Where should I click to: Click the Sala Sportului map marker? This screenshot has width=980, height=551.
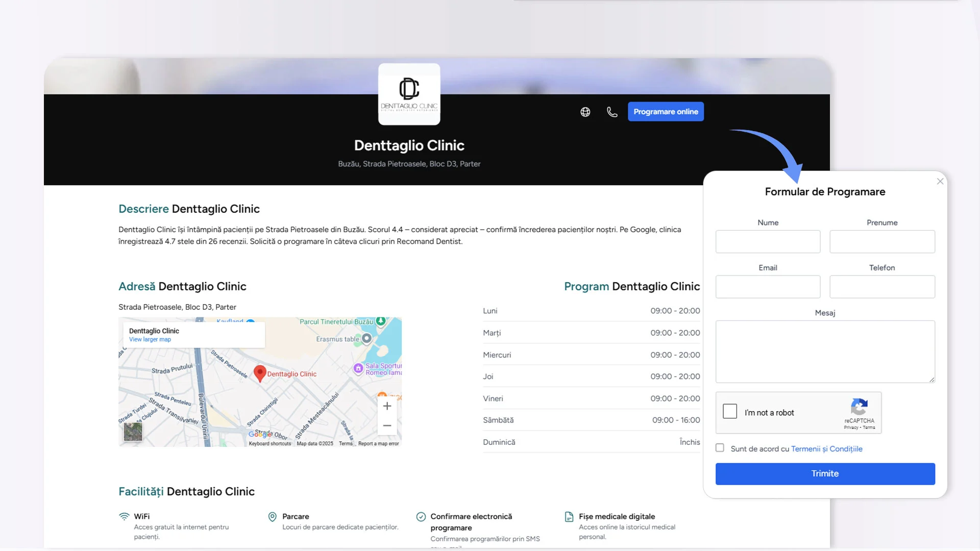click(x=358, y=368)
